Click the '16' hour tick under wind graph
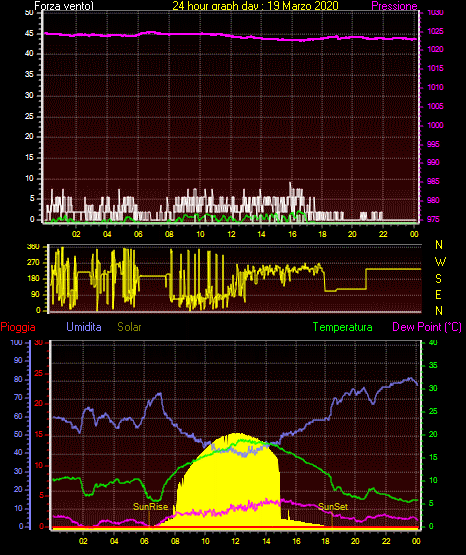 pos(292,234)
